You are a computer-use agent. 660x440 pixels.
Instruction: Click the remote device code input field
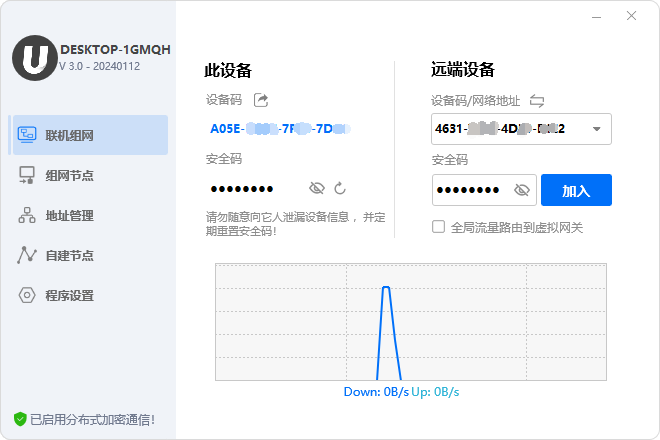(x=505, y=129)
